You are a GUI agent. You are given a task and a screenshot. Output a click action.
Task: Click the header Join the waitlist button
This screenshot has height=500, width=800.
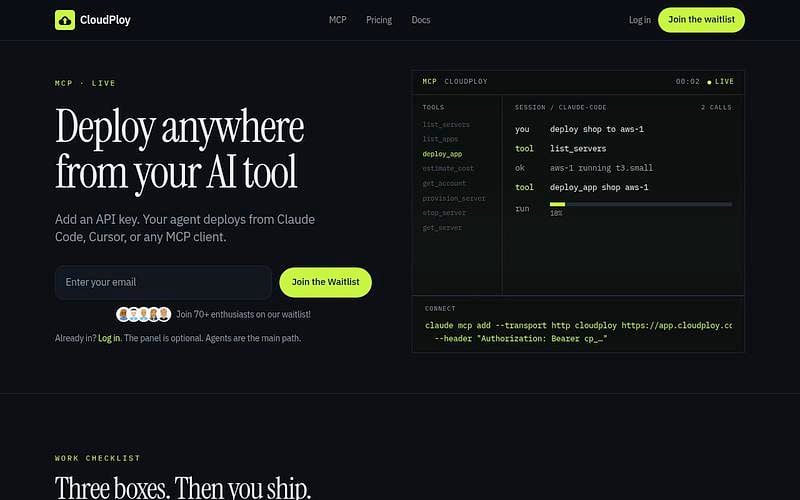click(x=702, y=20)
